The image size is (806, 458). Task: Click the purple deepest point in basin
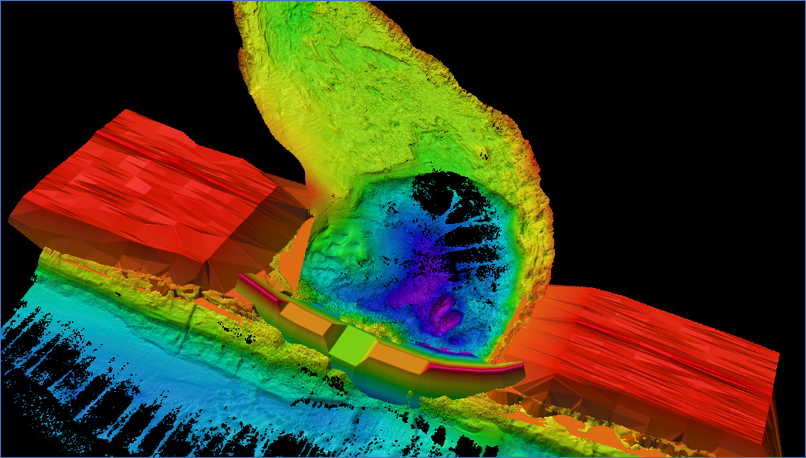point(443,318)
